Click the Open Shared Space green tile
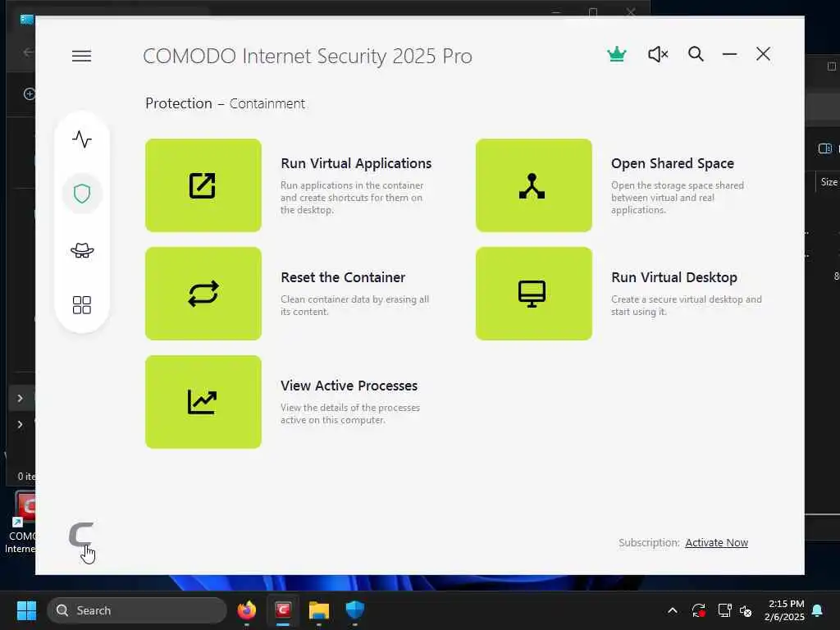The image size is (840, 630). tap(533, 185)
